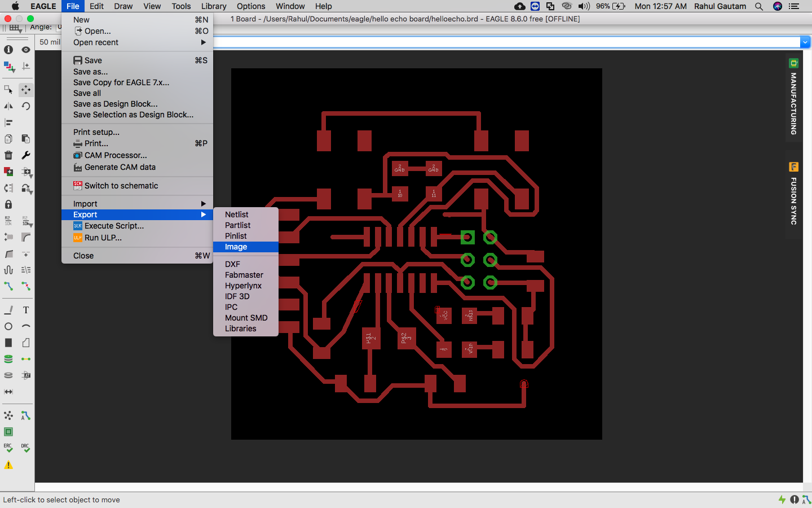Select the Via tool
Viewport: 812px width, 508px height.
click(8, 359)
